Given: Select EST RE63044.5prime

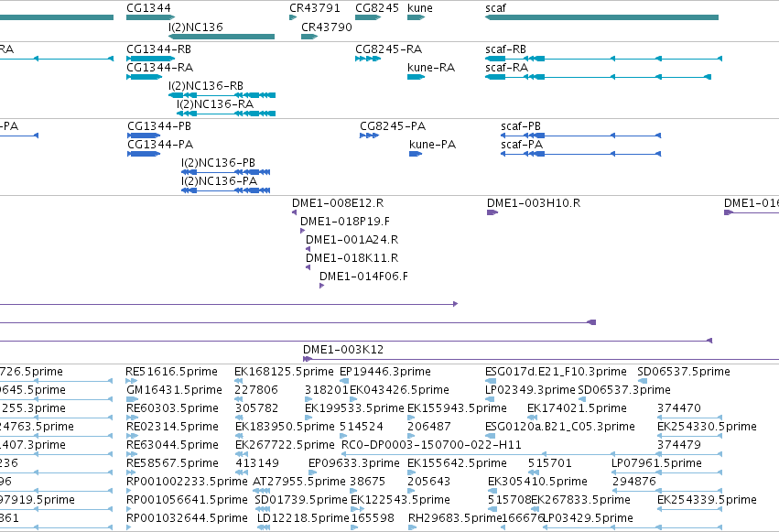Looking at the screenshot, I should [x=172, y=445].
